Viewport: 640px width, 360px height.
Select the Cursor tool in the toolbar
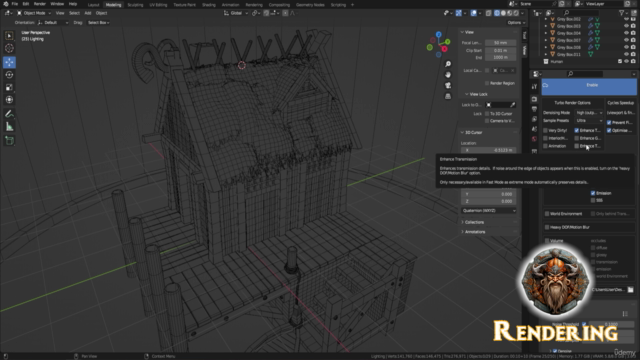(9, 48)
